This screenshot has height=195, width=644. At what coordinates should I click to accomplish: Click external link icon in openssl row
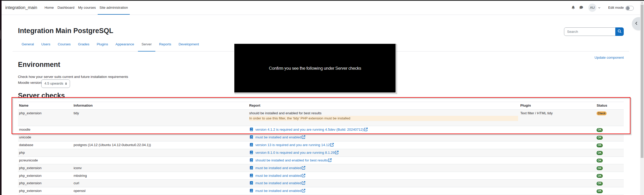304,191
